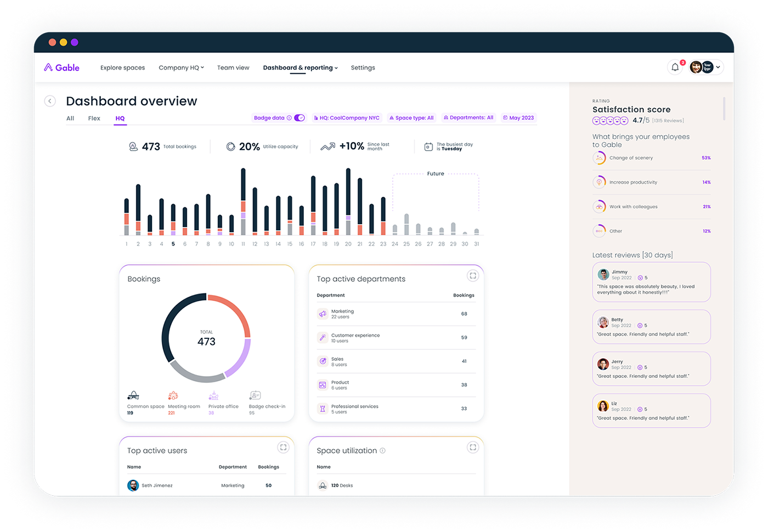Click the Bookings column header in departments

coord(464,295)
